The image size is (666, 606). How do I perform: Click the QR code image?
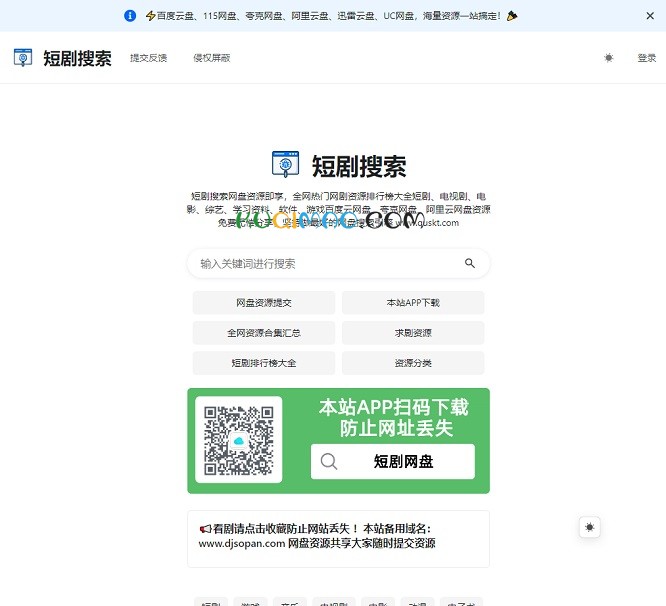pyautogui.click(x=238, y=440)
